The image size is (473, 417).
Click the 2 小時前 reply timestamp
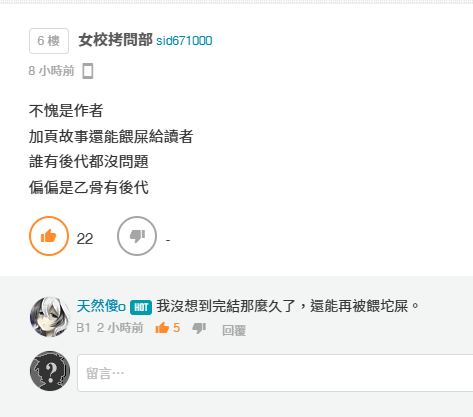[x=120, y=328]
